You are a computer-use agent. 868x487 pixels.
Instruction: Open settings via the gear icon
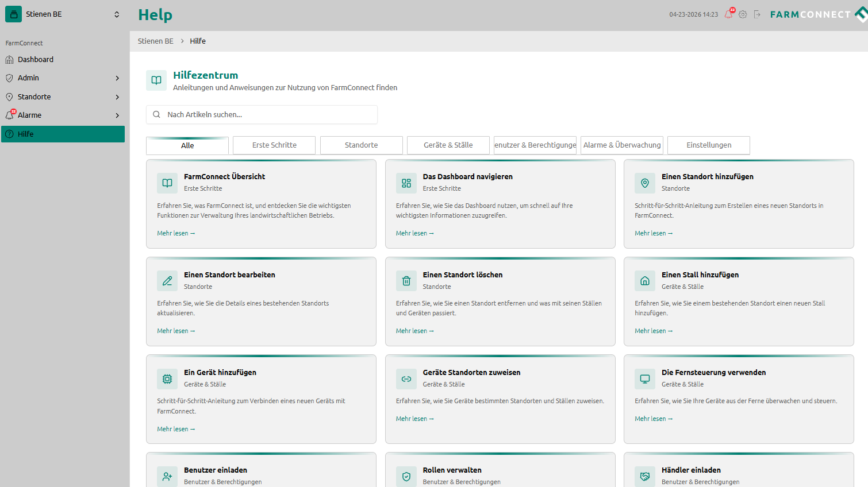(743, 14)
